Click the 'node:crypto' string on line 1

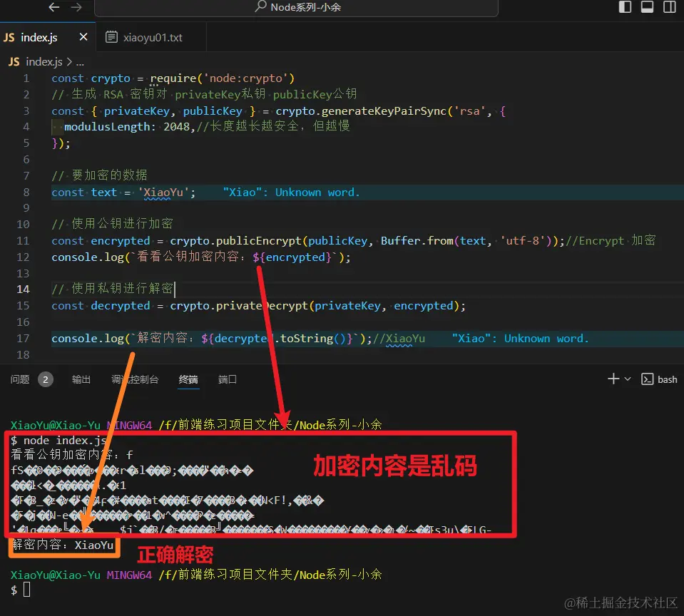[x=247, y=78]
